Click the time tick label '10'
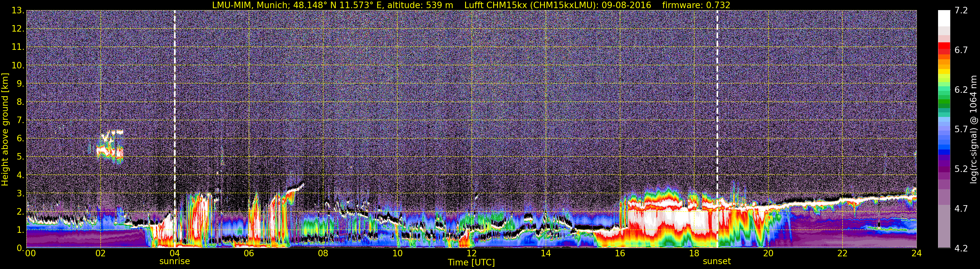 [397, 253]
